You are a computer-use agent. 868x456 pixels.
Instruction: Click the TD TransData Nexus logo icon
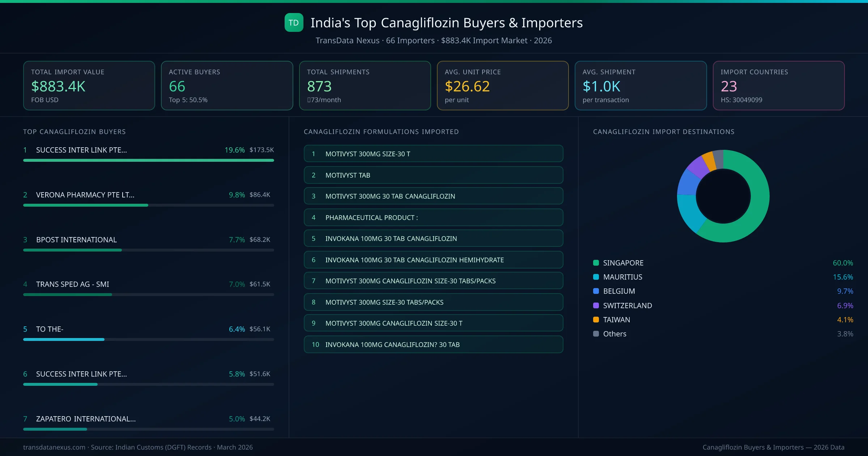(x=294, y=22)
